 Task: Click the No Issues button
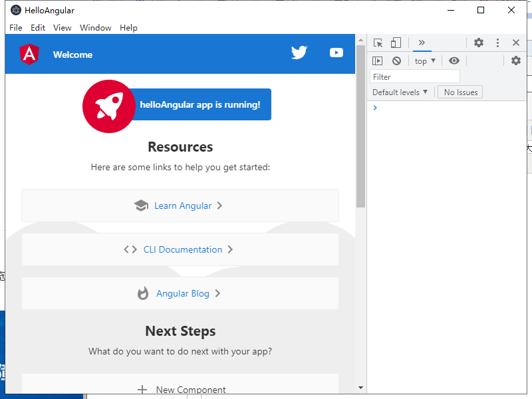[460, 92]
